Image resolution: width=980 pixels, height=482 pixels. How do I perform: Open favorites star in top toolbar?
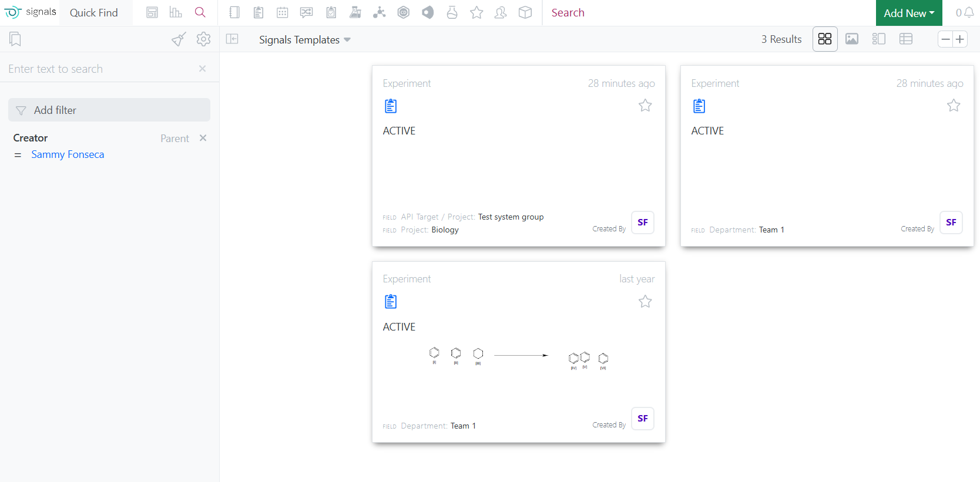[476, 12]
